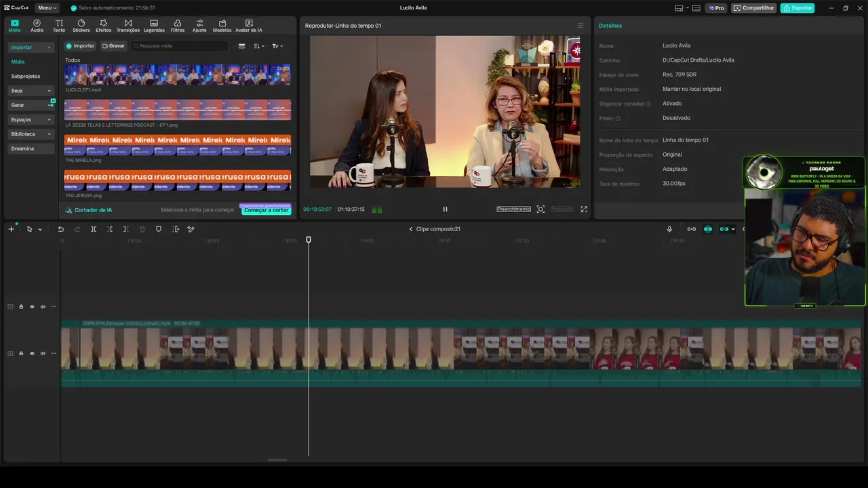Mute the HOPE-EP4 video track
Viewport: 868px width, 488px height.
tap(43, 353)
